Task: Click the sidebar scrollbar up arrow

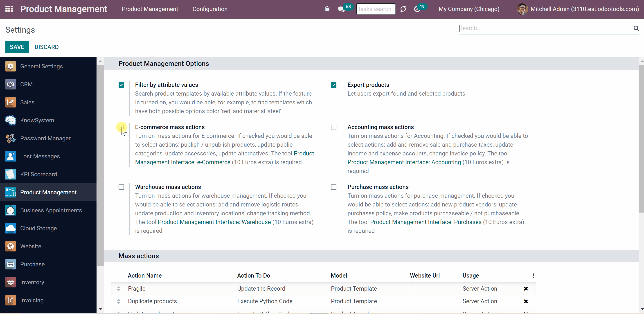Action: coord(100,61)
